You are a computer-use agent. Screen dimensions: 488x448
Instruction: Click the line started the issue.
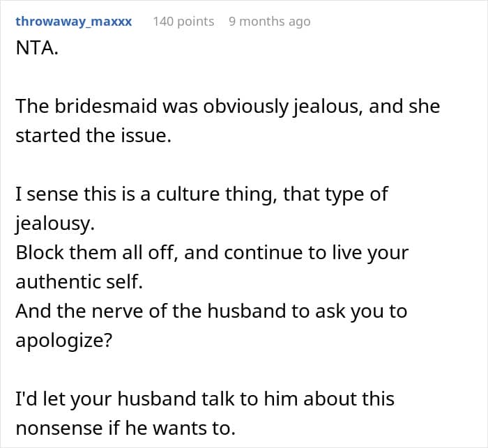[x=93, y=136]
